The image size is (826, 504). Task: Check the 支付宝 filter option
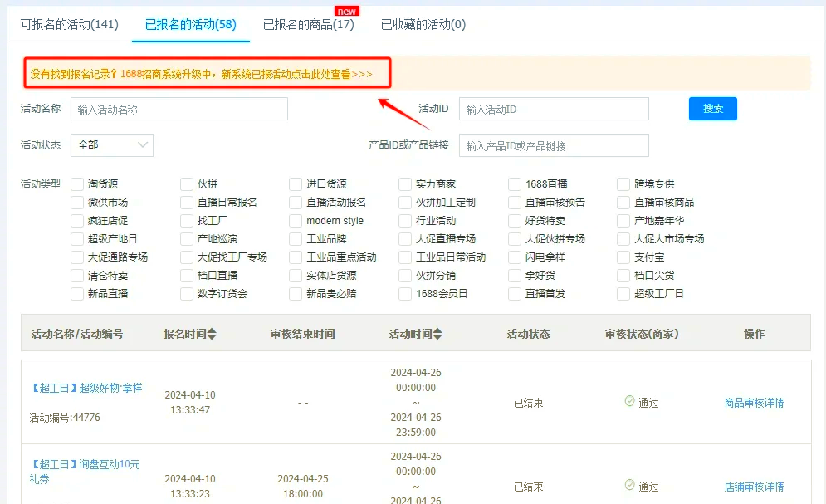pos(623,257)
